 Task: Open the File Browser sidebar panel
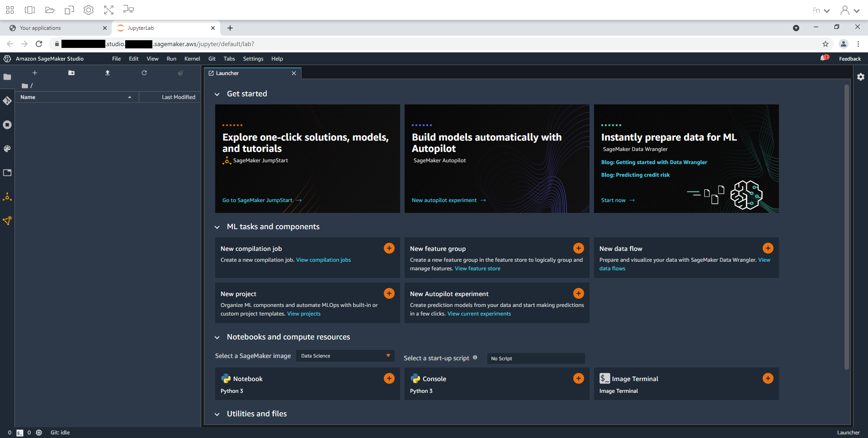(x=7, y=77)
